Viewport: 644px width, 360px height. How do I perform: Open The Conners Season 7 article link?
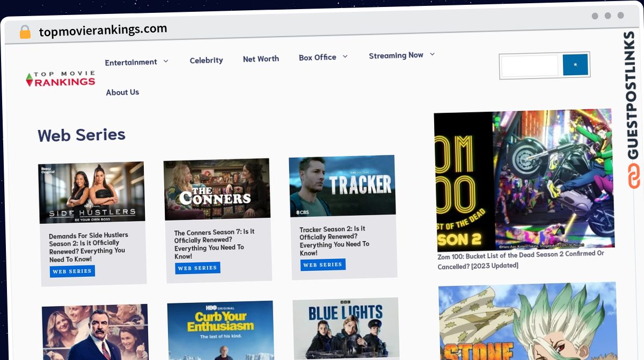214,243
